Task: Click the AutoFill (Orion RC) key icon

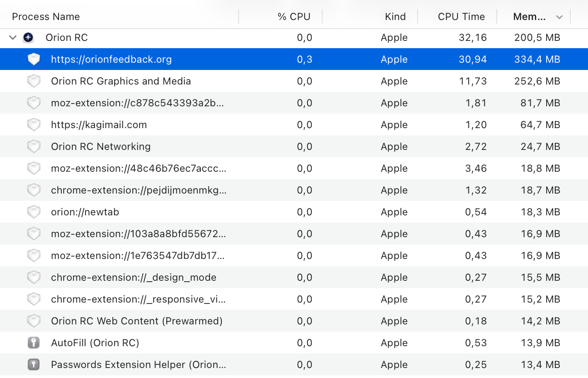Action: click(34, 343)
